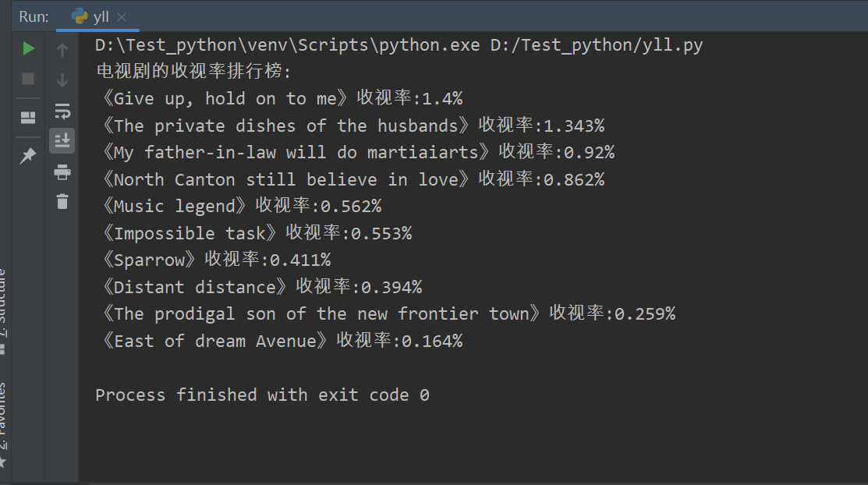Toggle the Pin Tab icon
The width and height of the screenshot is (868, 485).
27,156
